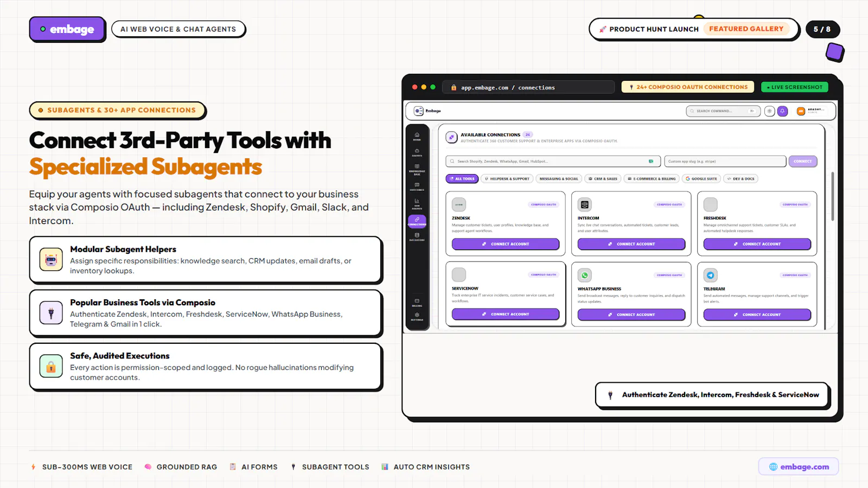Click "Grounded RAG" footer text
The width and height of the screenshot is (868, 488).
tap(187, 467)
